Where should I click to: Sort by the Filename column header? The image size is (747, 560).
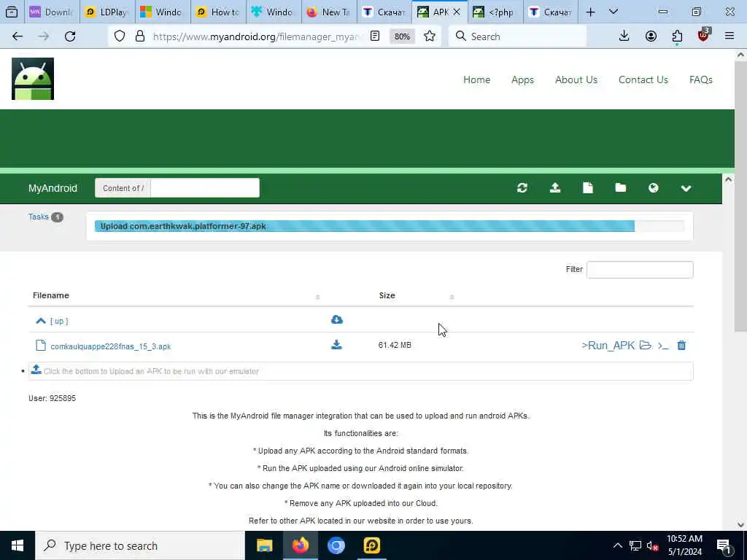pos(51,295)
